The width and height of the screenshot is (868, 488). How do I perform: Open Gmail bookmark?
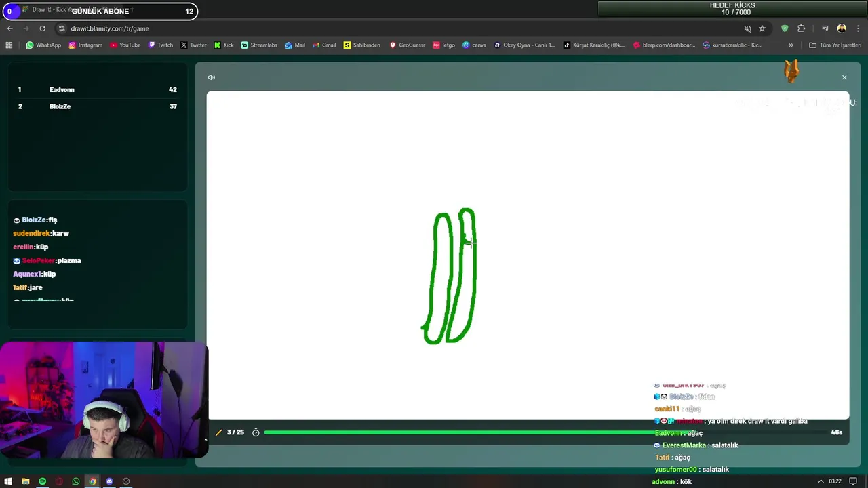coord(324,45)
